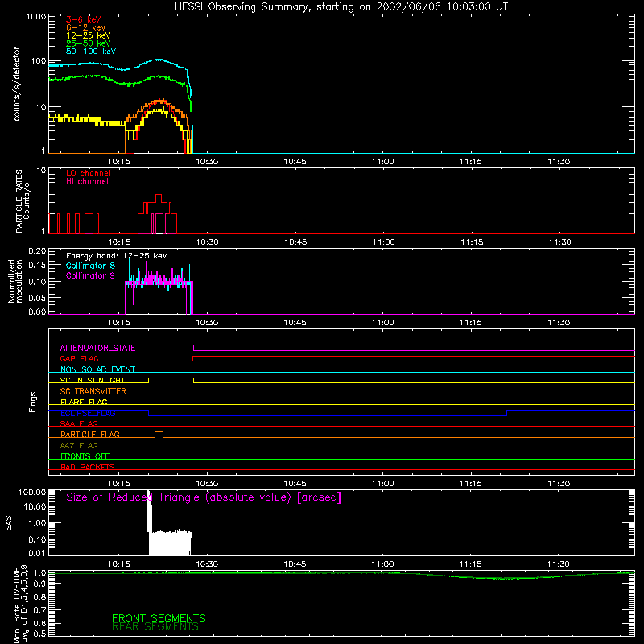The height and width of the screenshot is (644, 644).
Task: Click the NON_SOLAR_EVENT flag label
Action: [x=97, y=369]
